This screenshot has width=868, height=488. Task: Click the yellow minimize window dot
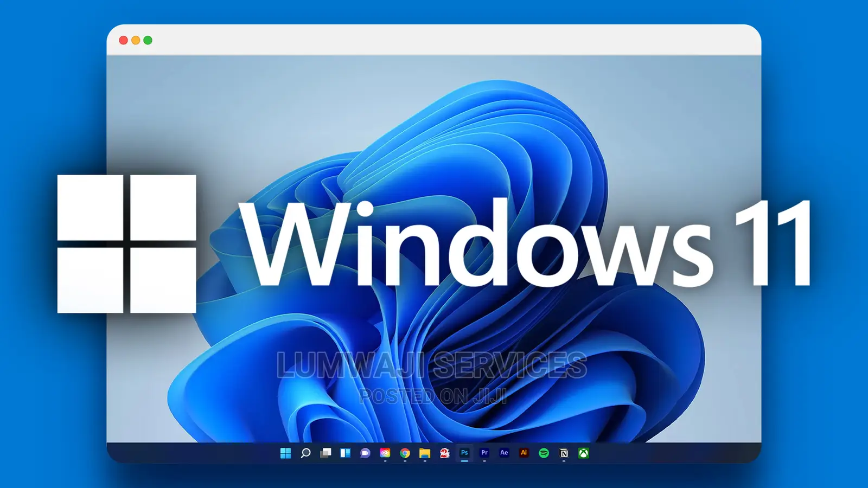point(136,40)
